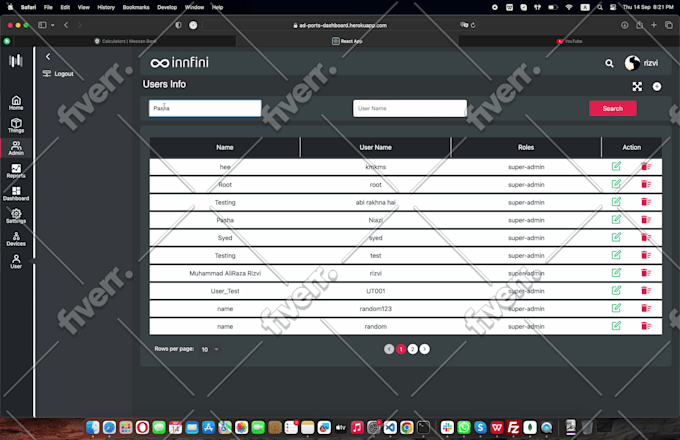Open the Bookmarks menu

(136, 7)
